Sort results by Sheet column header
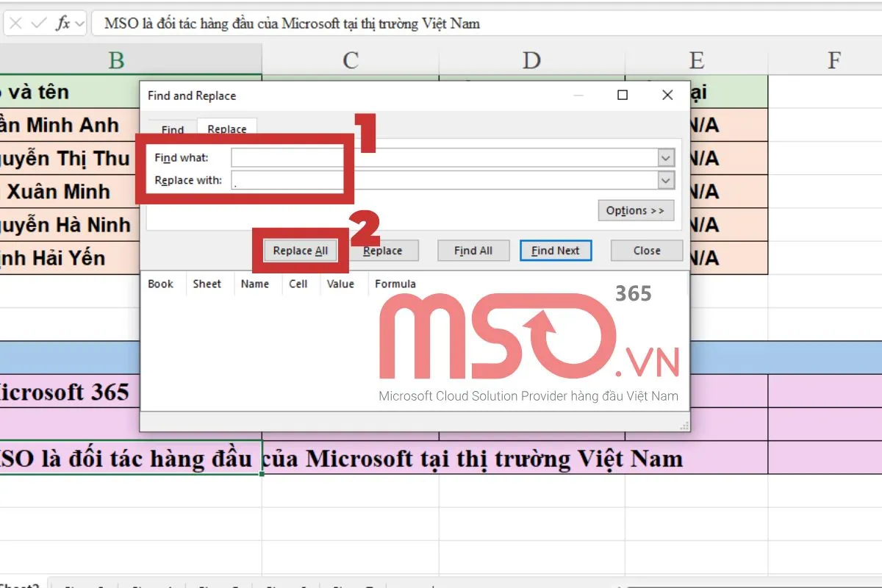882x588 pixels. point(207,284)
